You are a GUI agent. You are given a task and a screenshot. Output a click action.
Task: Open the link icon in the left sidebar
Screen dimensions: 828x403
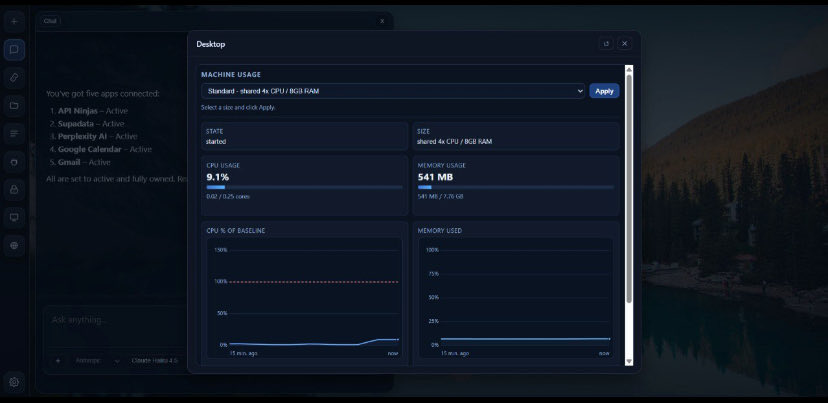point(14,78)
